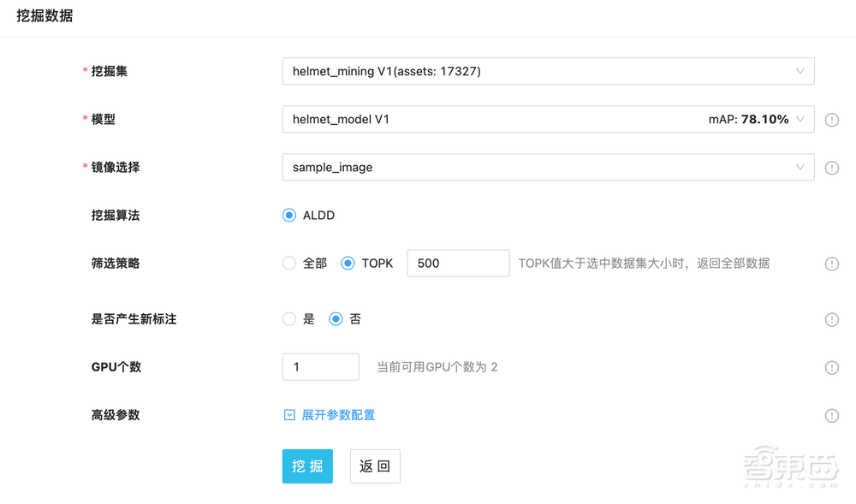Screen dimensions: 856x504
Task: Select 是 to generate new annotations
Action: pyautogui.click(x=288, y=319)
